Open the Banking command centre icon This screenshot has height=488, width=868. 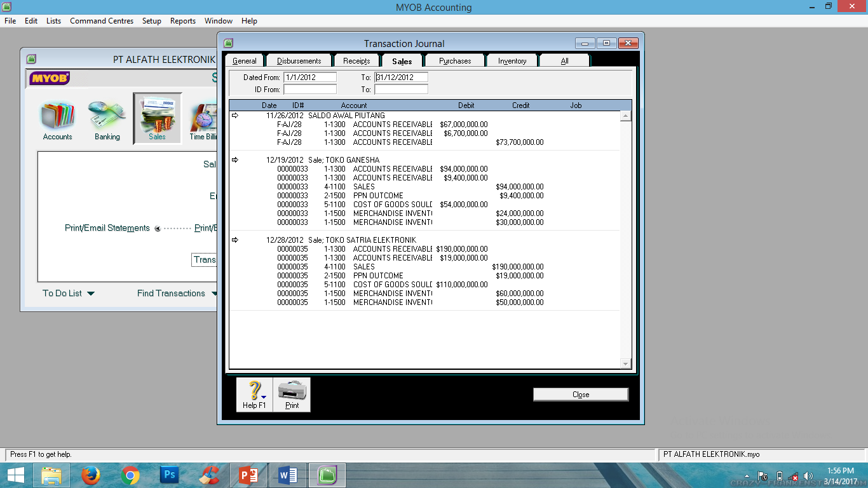107,119
